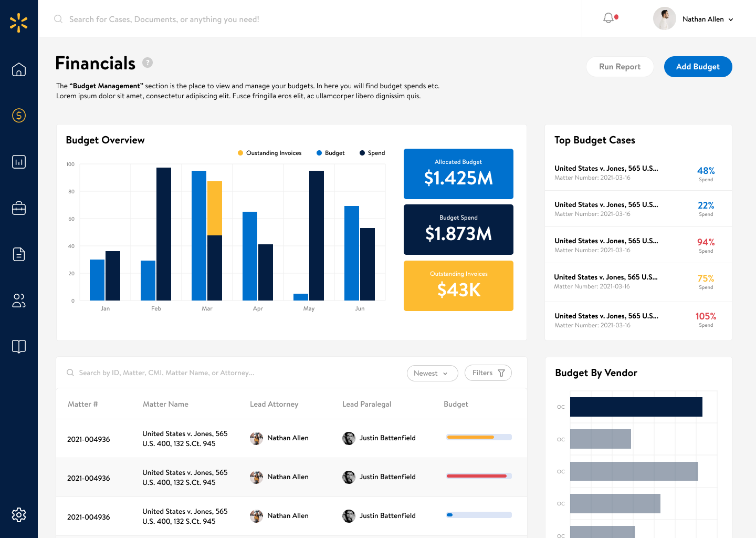The width and height of the screenshot is (756, 538).
Task: Open the Filters dropdown
Action: click(x=488, y=373)
